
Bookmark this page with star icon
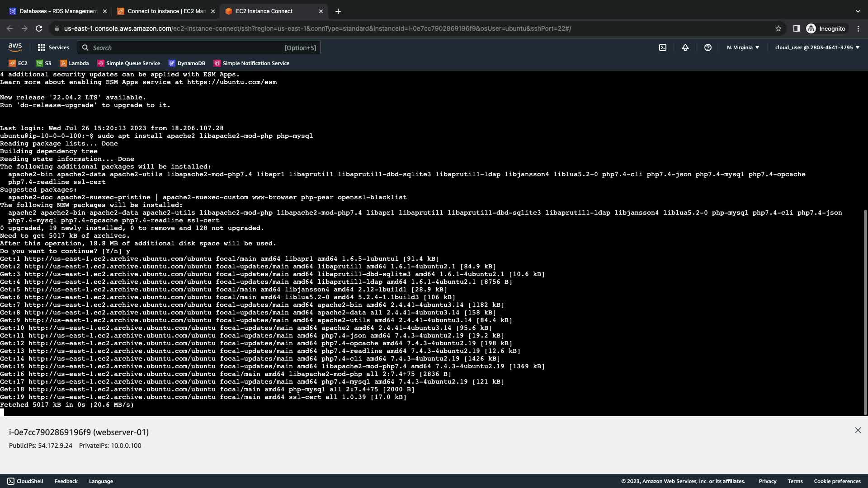click(778, 28)
